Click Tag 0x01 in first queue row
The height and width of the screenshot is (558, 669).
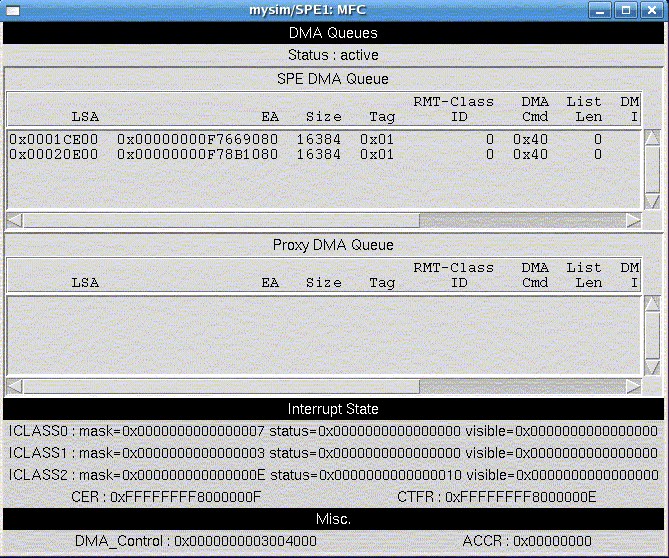[377, 140]
